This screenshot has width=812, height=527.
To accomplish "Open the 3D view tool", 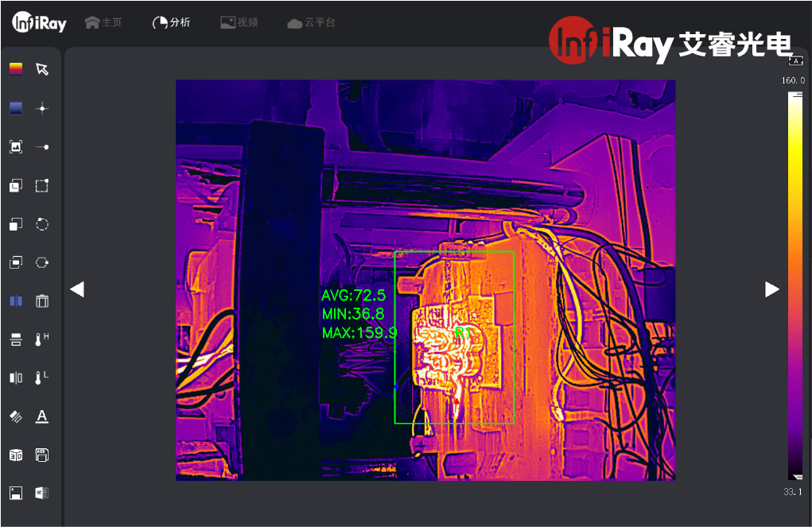I will [16, 455].
